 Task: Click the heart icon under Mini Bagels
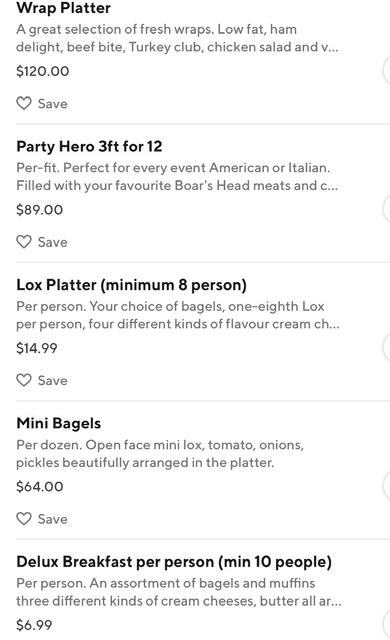click(x=24, y=519)
